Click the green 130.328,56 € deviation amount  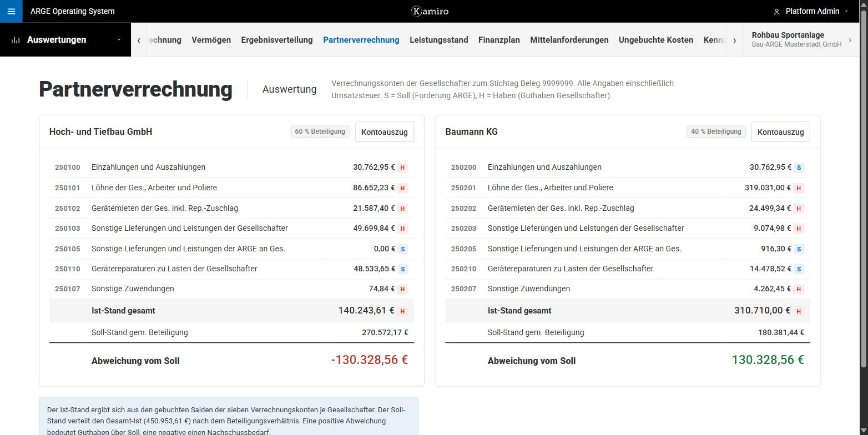(x=768, y=360)
